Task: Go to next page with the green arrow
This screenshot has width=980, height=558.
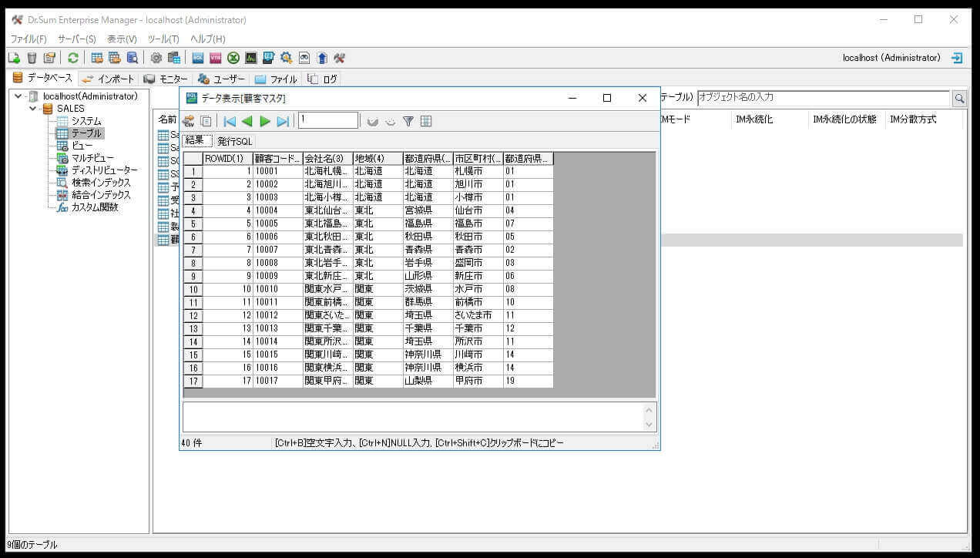Action: coord(265,121)
